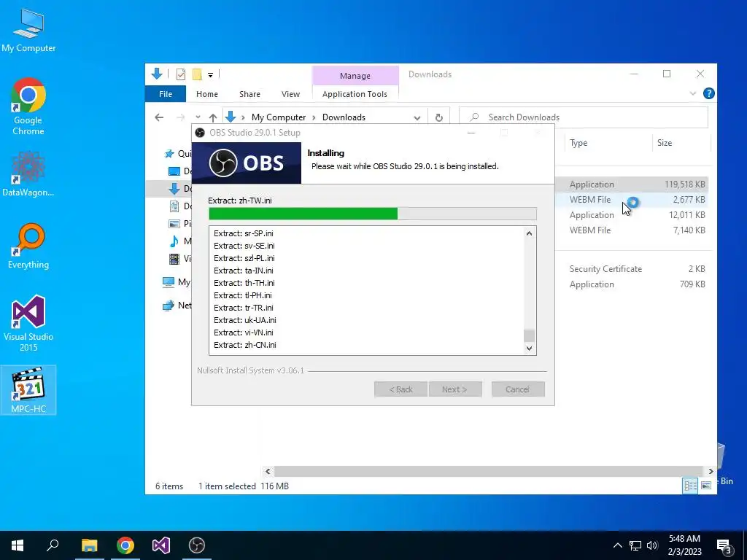
Task: Expand the ribbon chevron
Action: click(x=693, y=93)
